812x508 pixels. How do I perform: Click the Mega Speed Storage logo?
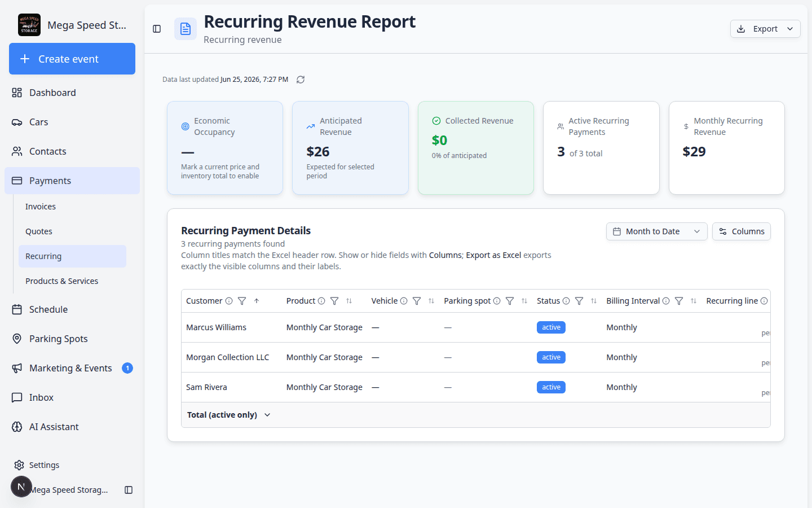coord(29,25)
